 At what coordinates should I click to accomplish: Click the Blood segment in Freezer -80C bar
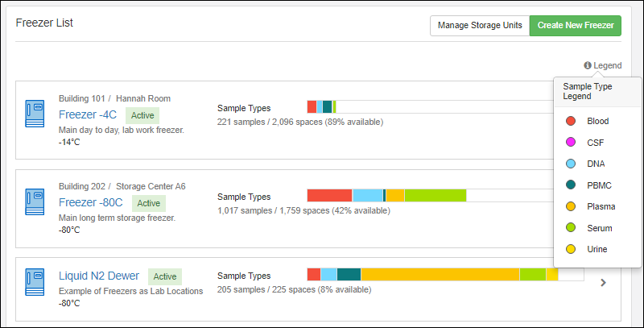pyautogui.click(x=329, y=195)
